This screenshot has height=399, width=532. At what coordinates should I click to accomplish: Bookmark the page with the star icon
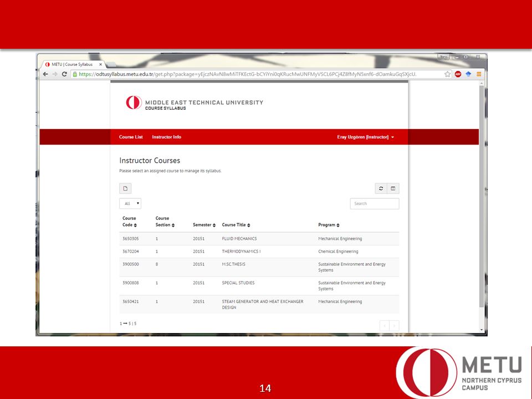(x=448, y=74)
